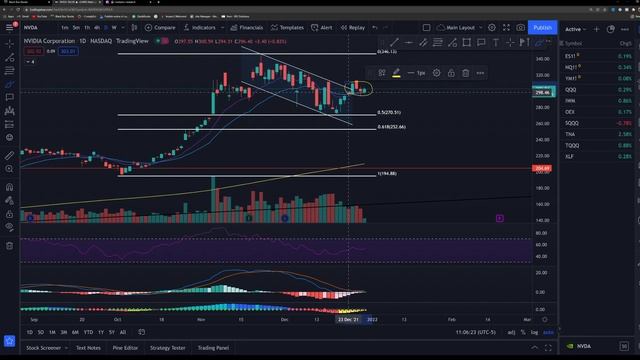Switch to 1m timeframe
Viewport: 640px width, 360px height.
tap(64, 27)
